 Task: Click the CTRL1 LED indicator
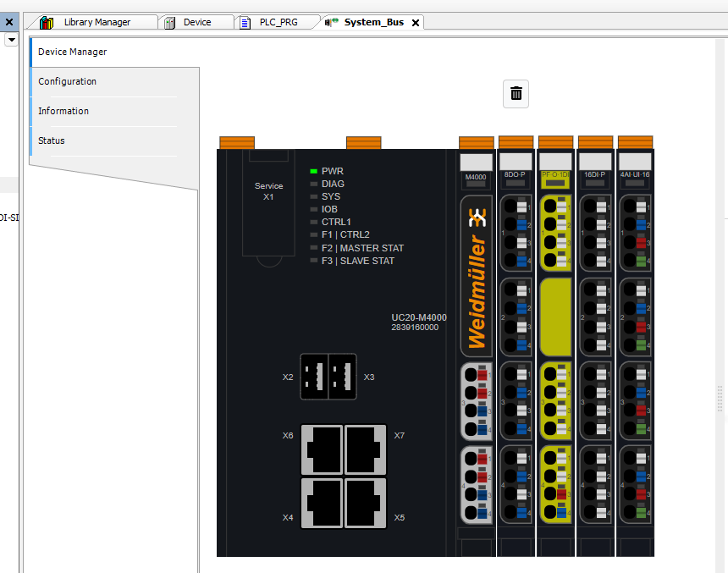pos(314,222)
